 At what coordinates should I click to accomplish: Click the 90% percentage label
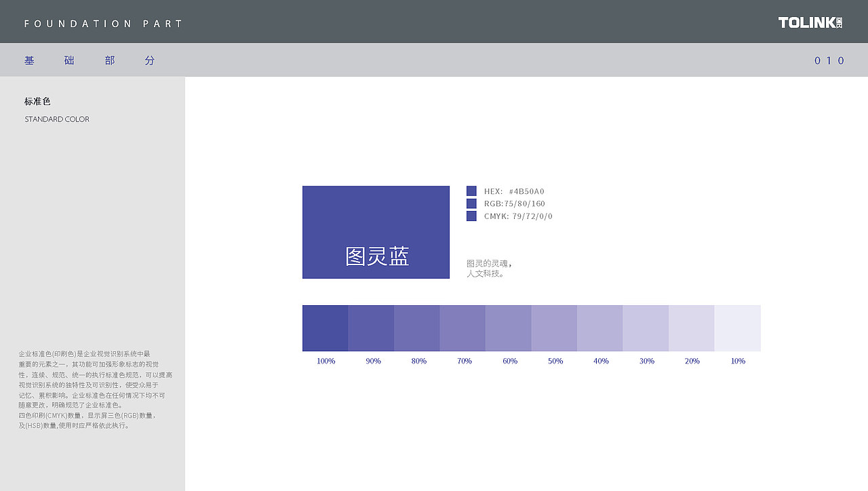(373, 361)
